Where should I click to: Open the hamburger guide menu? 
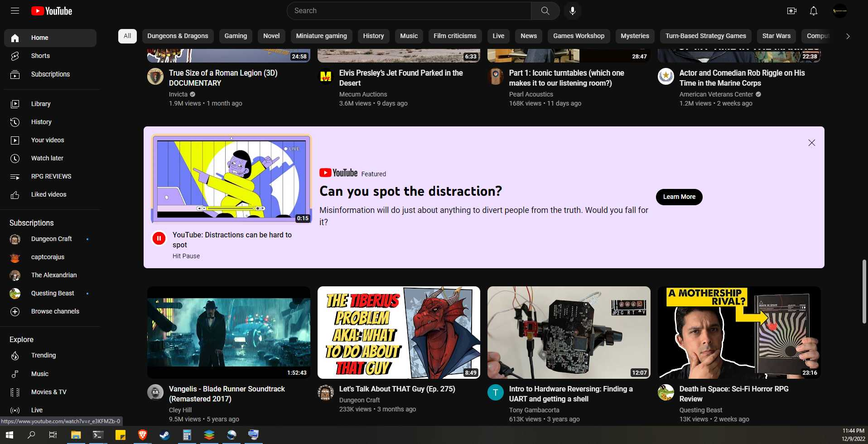click(15, 11)
